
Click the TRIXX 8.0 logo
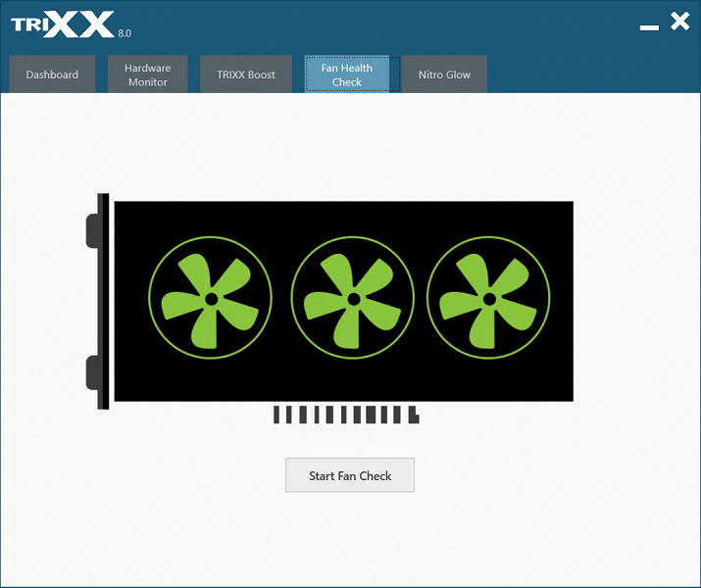point(72,25)
